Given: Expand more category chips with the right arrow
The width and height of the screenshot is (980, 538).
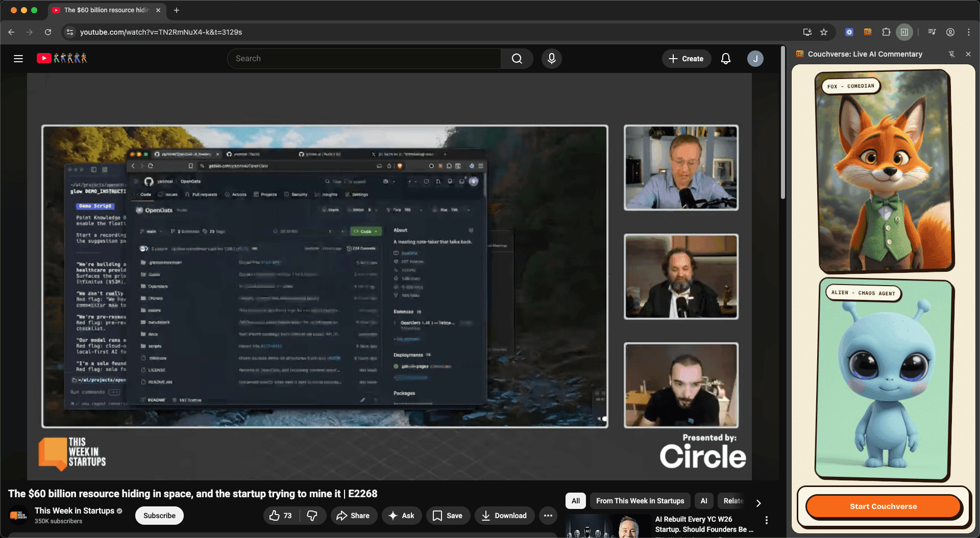Looking at the screenshot, I should click(x=759, y=503).
